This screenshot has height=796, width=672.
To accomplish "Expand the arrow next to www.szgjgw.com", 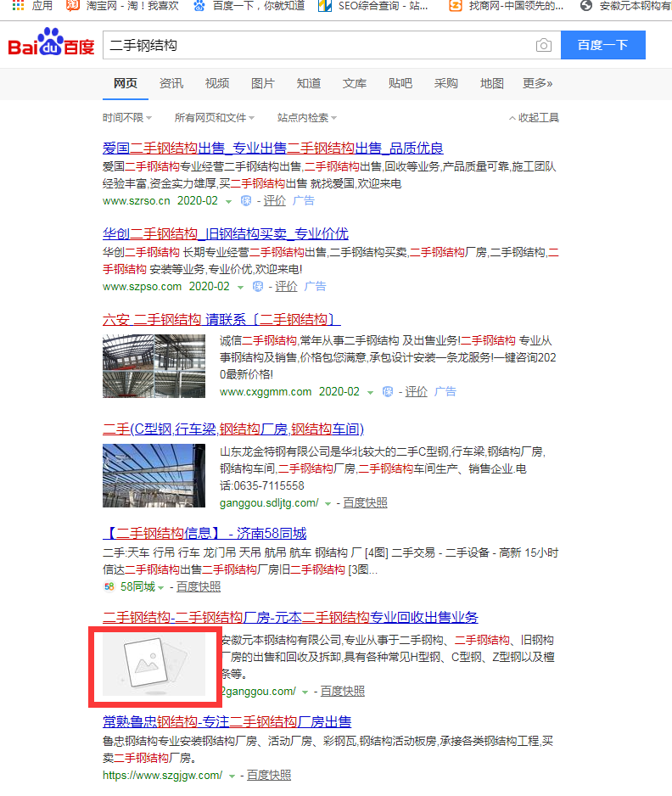I will (x=232, y=776).
